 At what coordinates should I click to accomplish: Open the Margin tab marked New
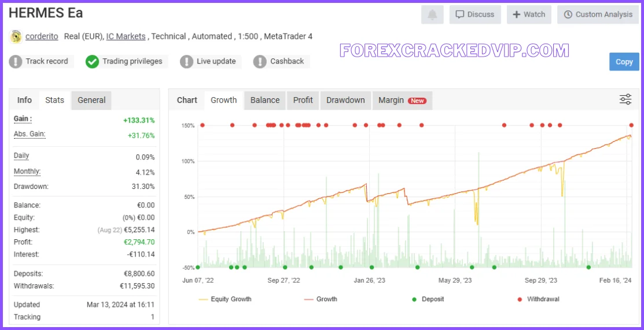(x=403, y=100)
